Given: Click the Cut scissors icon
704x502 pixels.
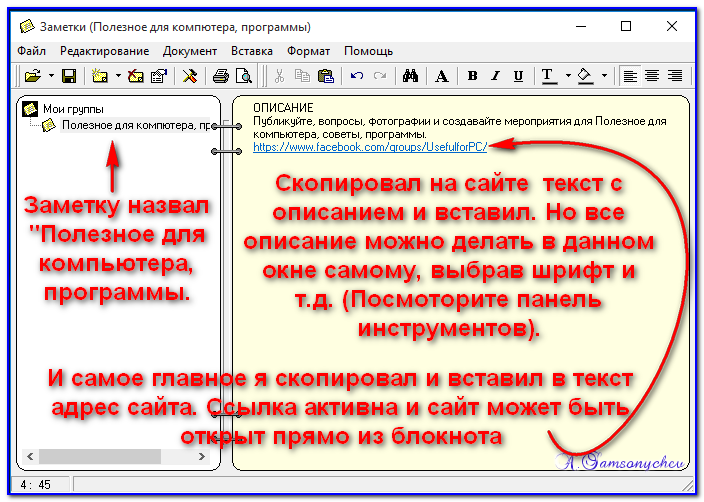Looking at the screenshot, I should tap(279, 76).
